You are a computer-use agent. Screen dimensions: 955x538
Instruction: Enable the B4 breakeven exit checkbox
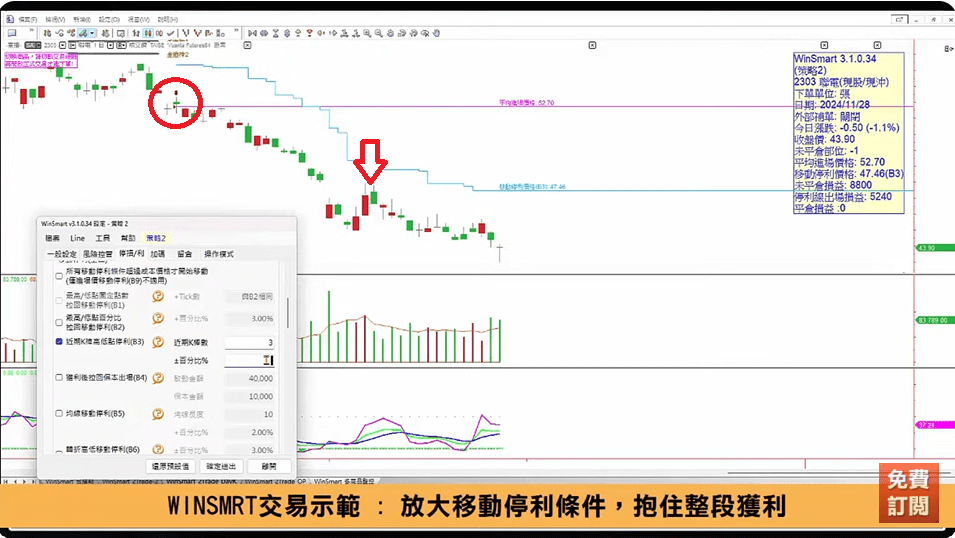coord(59,378)
